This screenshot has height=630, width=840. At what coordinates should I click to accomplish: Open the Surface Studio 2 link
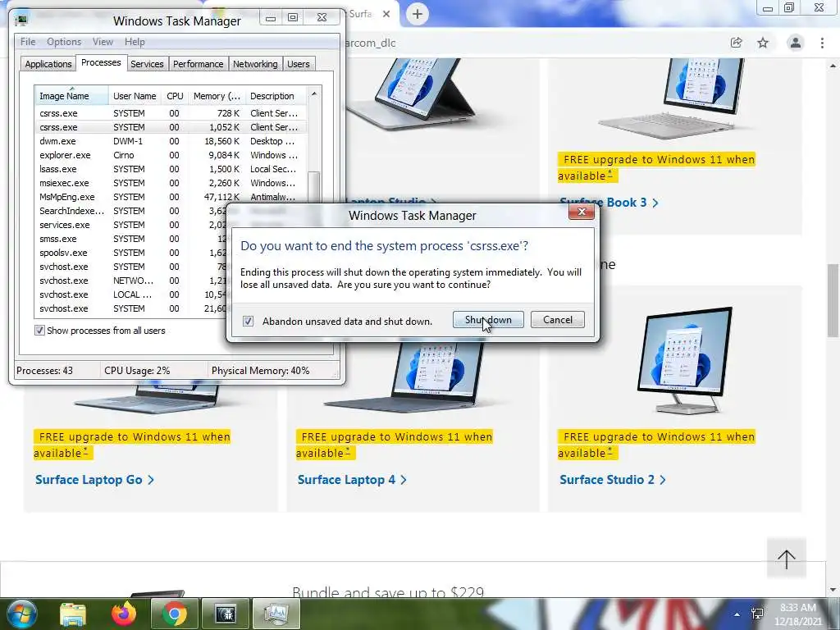point(613,479)
